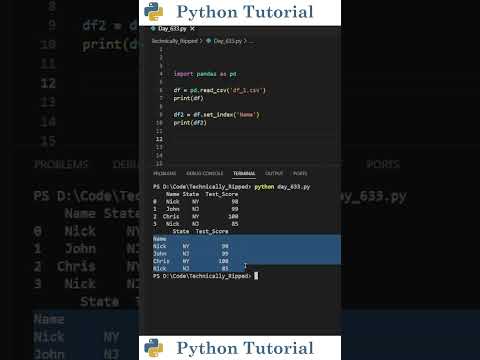The width and height of the screenshot is (480, 360).
Task: Click terminal row '1 John NJ 99'
Action: 196,209
